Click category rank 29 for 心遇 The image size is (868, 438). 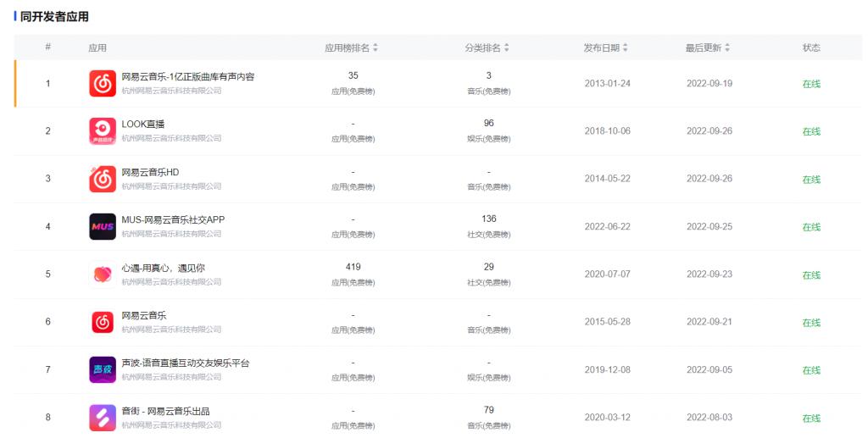[x=489, y=267]
